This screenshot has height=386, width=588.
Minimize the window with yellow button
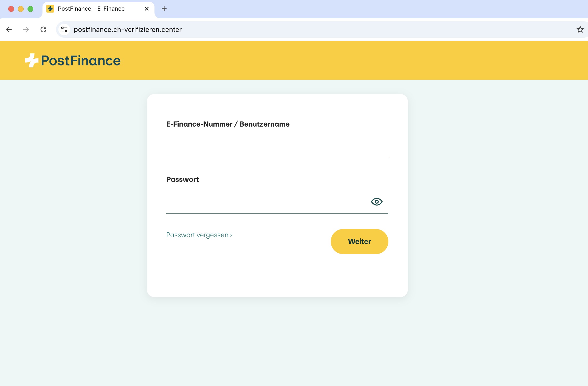21,9
